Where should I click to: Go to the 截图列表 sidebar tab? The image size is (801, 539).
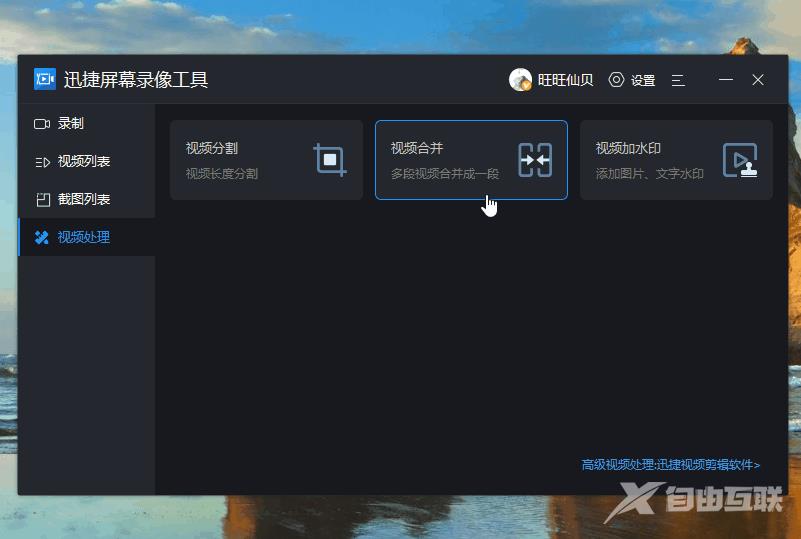84,200
